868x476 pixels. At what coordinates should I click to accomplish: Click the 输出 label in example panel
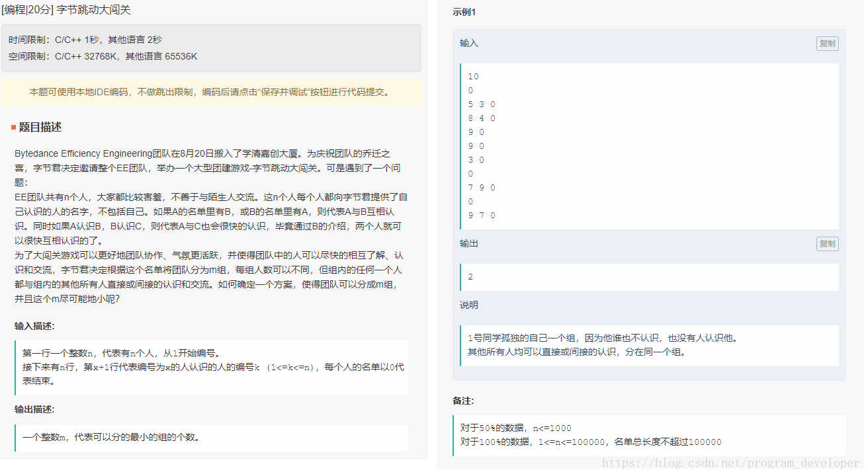(469, 243)
